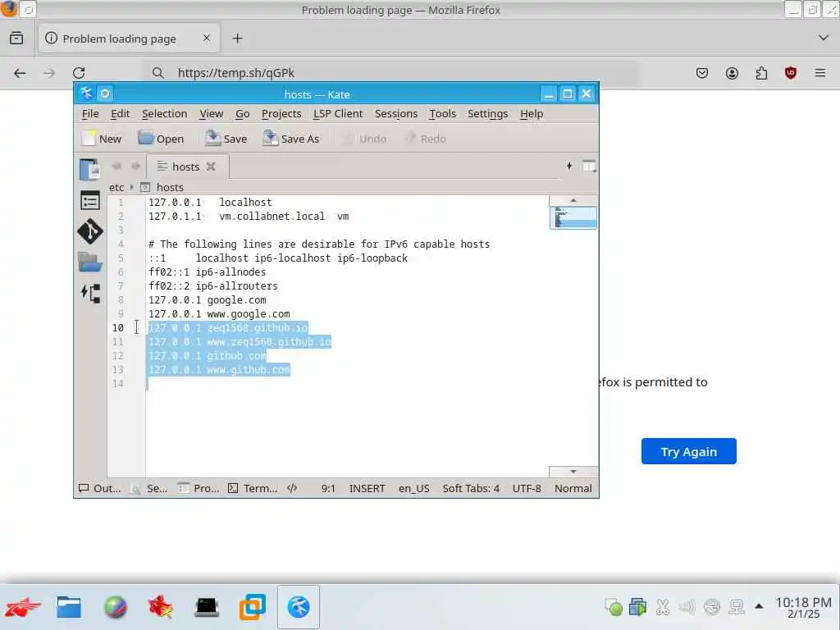840x630 pixels.
Task: Go to next tab arrow in Kate
Action: point(135,166)
